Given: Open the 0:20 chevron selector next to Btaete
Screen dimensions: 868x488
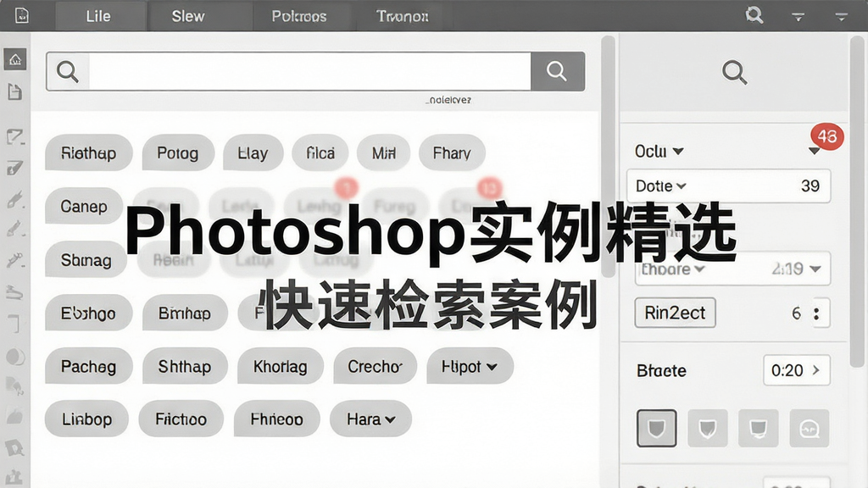Looking at the screenshot, I should (x=797, y=370).
